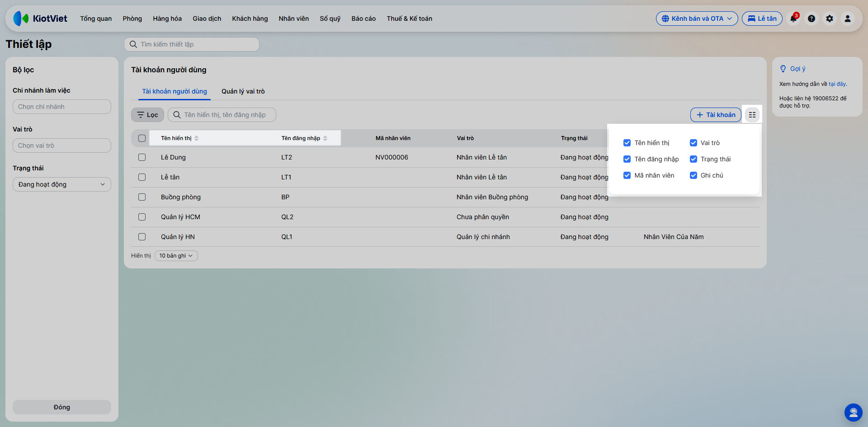
Task: Open the Chọn chi nhánh dropdown
Action: point(62,107)
